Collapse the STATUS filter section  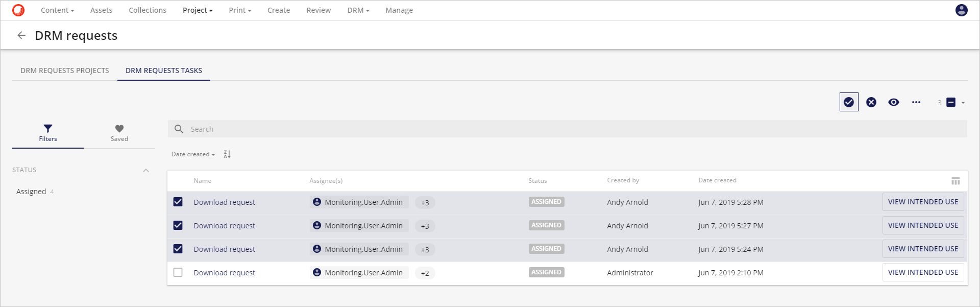tap(146, 170)
